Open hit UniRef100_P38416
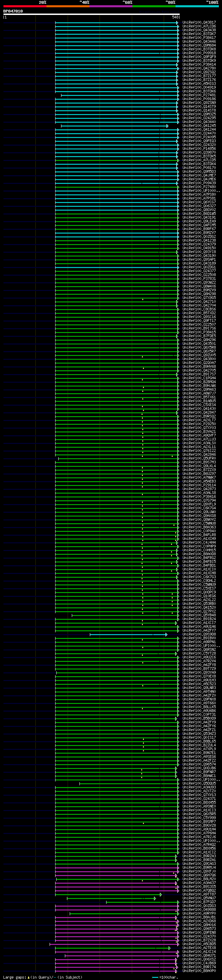Viewport: 222px width, 980px height. [x=199, y=496]
